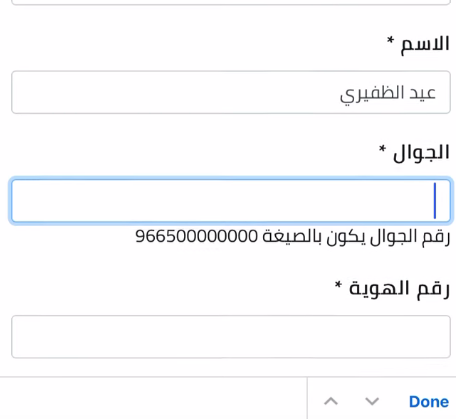The width and height of the screenshot is (456, 419).
Task: Jump to previous field with up chevron
Action: [x=331, y=401]
